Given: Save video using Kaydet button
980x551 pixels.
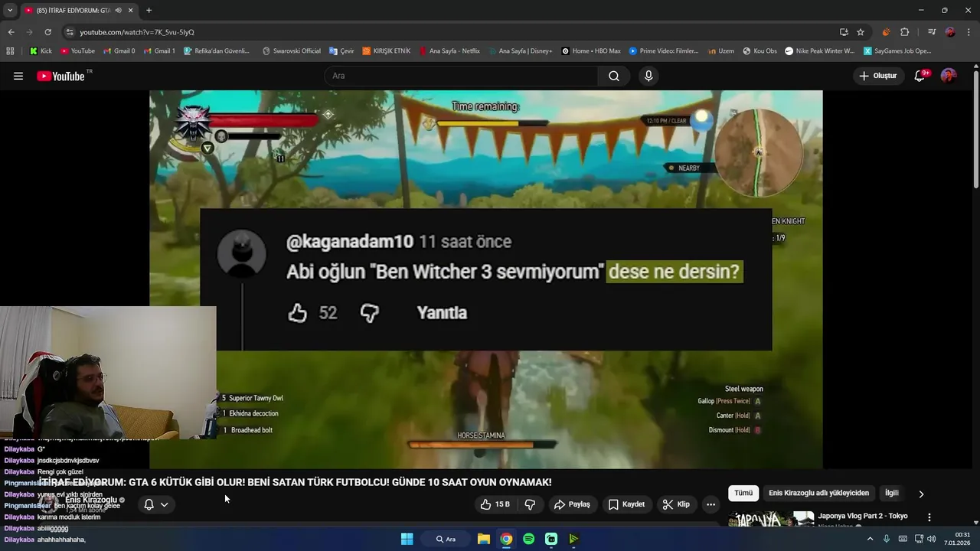Looking at the screenshot, I should [x=626, y=504].
